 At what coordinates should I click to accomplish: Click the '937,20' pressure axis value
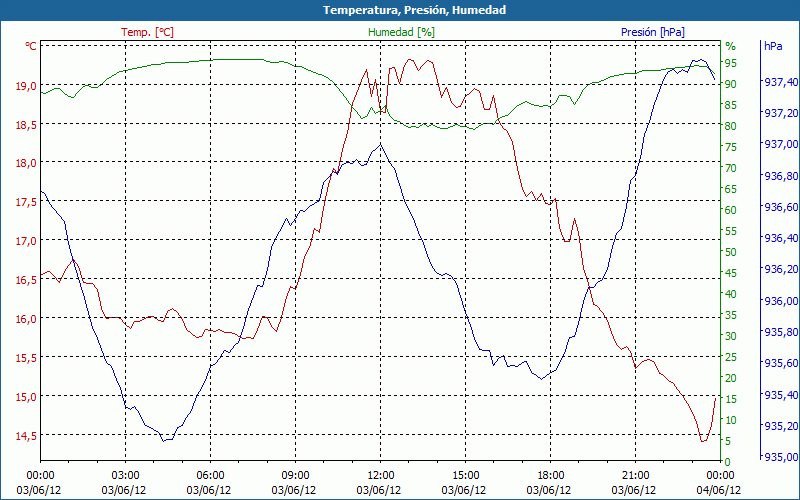point(779,113)
